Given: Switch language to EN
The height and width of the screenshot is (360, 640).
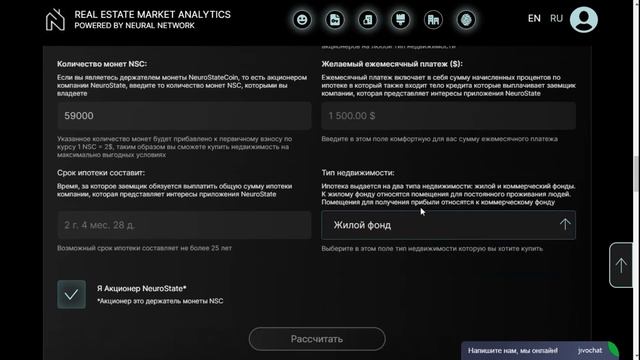Looking at the screenshot, I should [534, 18].
